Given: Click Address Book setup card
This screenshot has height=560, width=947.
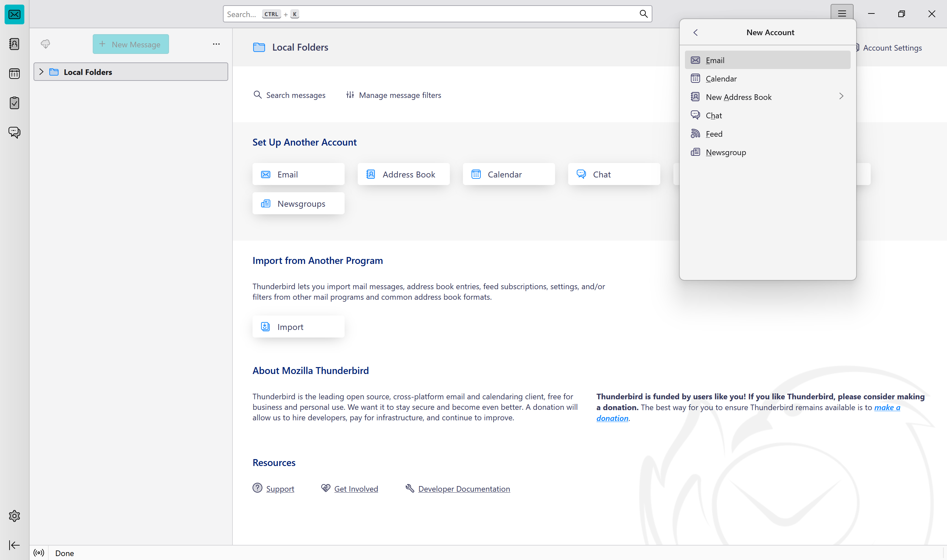Looking at the screenshot, I should coord(403,174).
